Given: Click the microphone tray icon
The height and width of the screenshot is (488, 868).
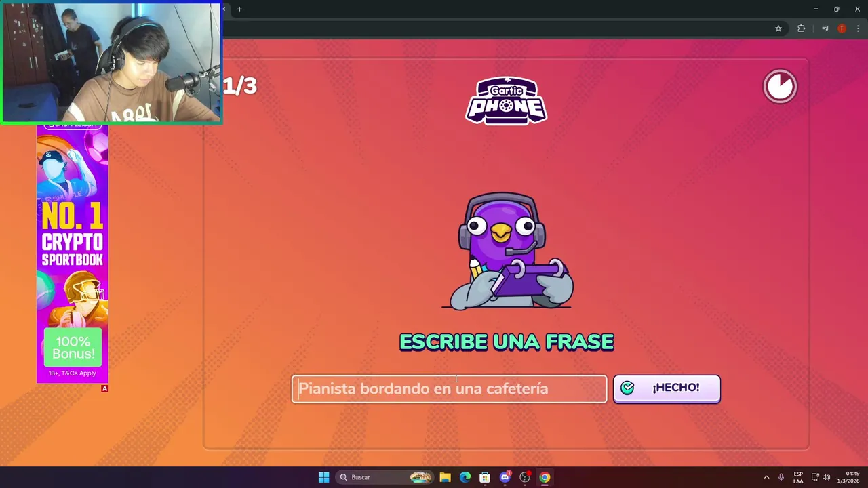Looking at the screenshot, I should point(781,477).
